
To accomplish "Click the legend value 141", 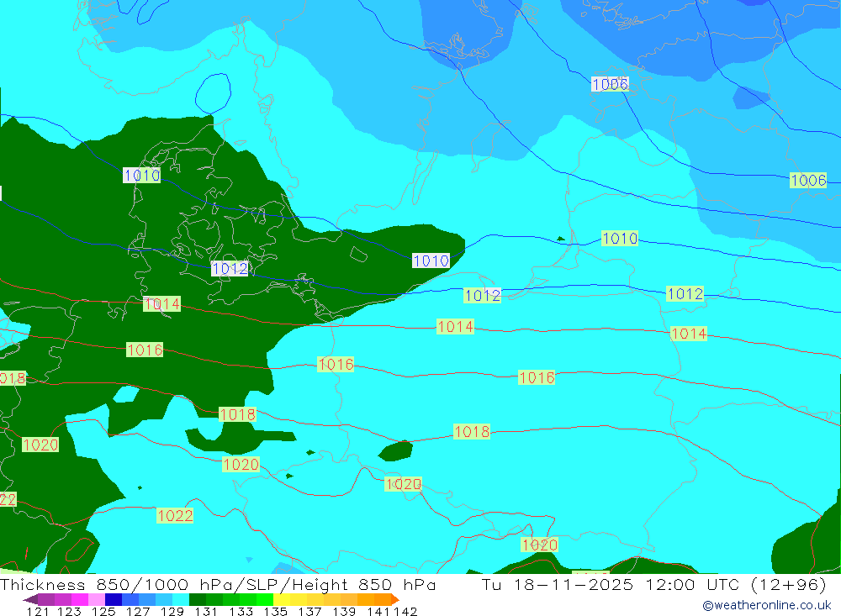I will click(378, 612).
